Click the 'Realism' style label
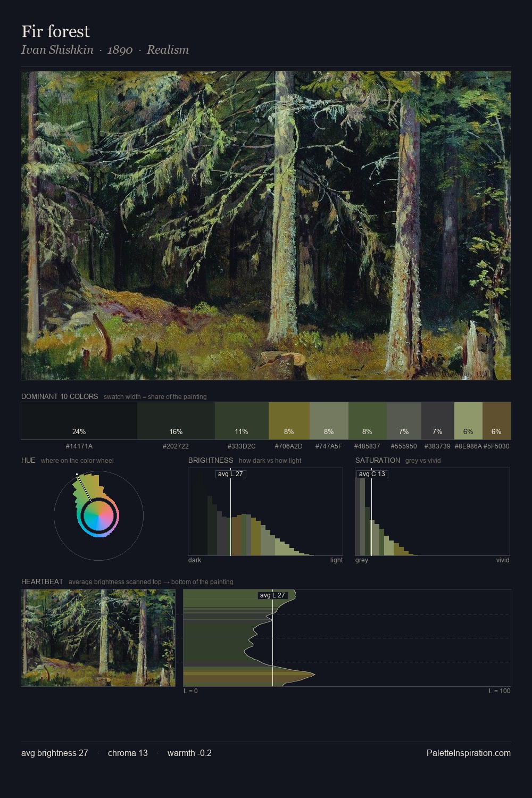Screen dimensions: 532x798 point(168,49)
